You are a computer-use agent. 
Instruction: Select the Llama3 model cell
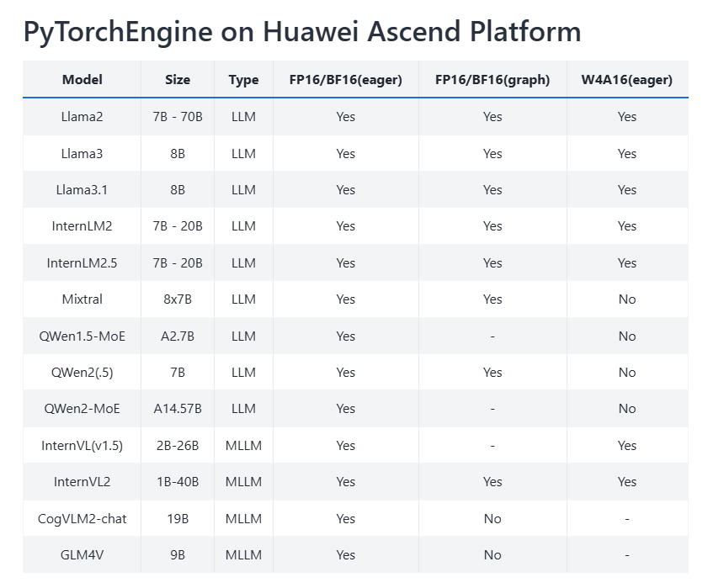[83, 153]
